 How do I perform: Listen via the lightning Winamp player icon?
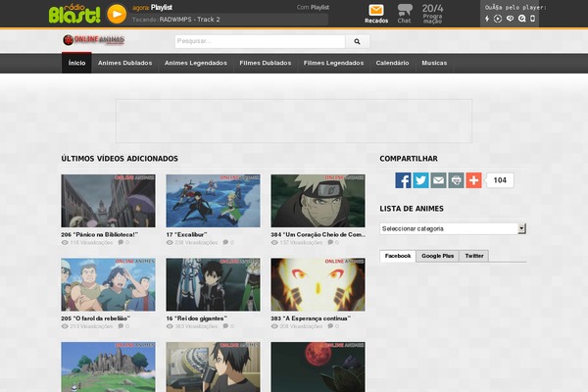click(x=487, y=19)
